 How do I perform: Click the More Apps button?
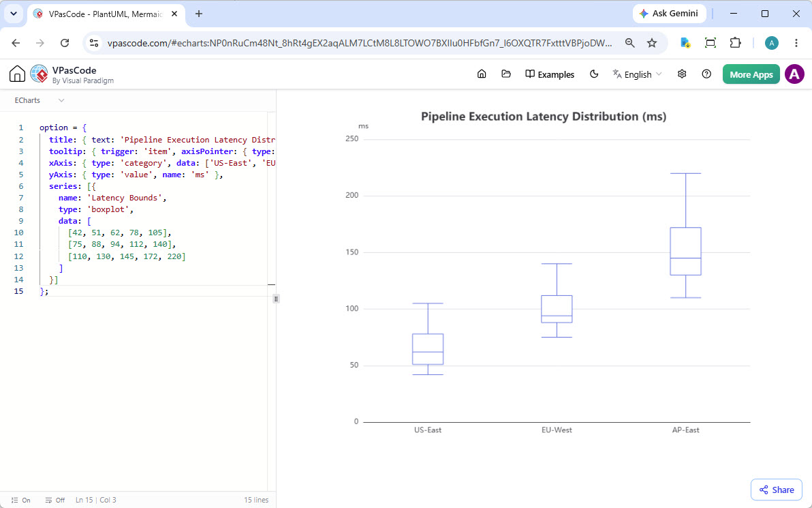coord(751,74)
